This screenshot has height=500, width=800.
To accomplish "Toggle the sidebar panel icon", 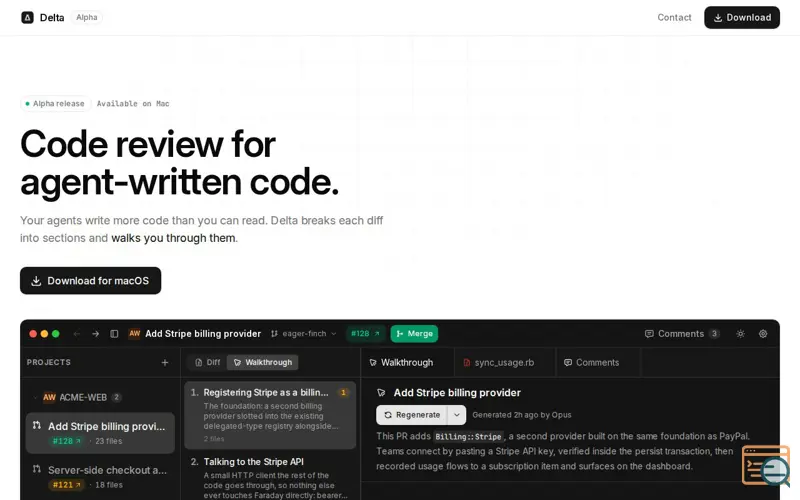I will point(114,334).
